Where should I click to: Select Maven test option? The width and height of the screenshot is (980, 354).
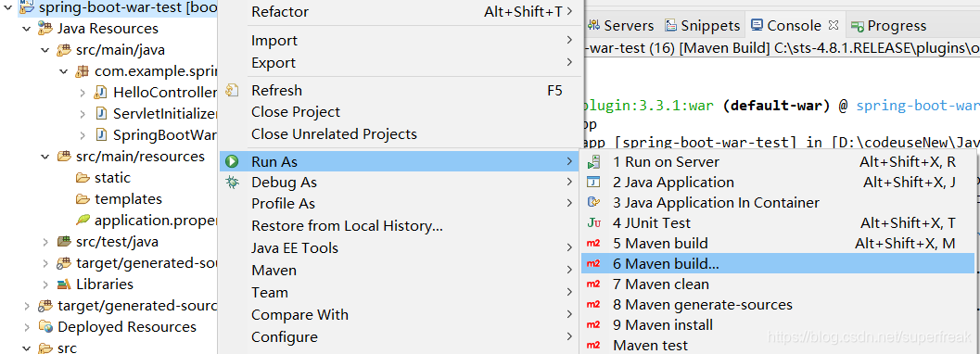tap(778, 346)
